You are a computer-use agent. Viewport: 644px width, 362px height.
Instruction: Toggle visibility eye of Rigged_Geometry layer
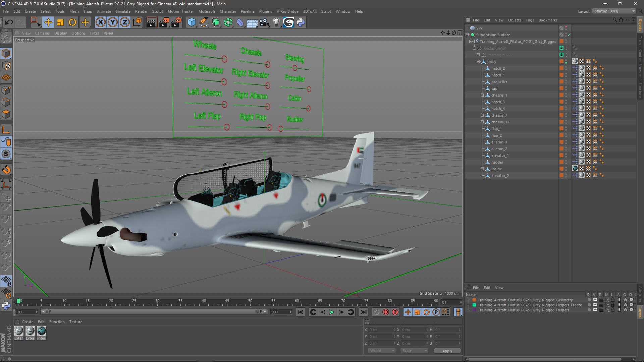pyautogui.click(x=595, y=300)
